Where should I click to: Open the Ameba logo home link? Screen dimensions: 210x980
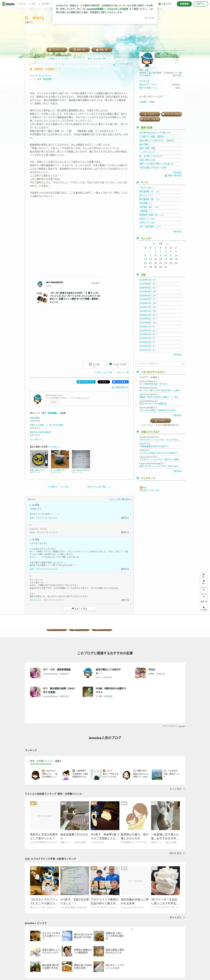[8, 4]
